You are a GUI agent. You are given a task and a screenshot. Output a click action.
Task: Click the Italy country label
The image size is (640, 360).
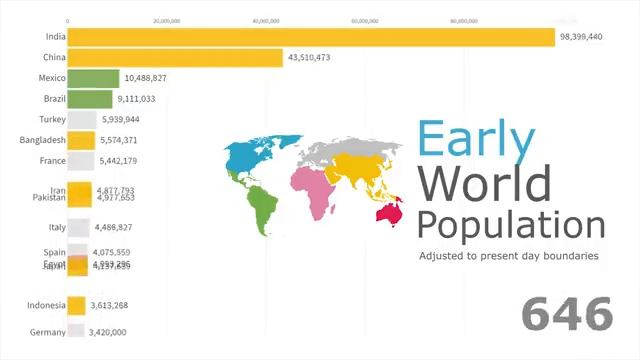57,227
